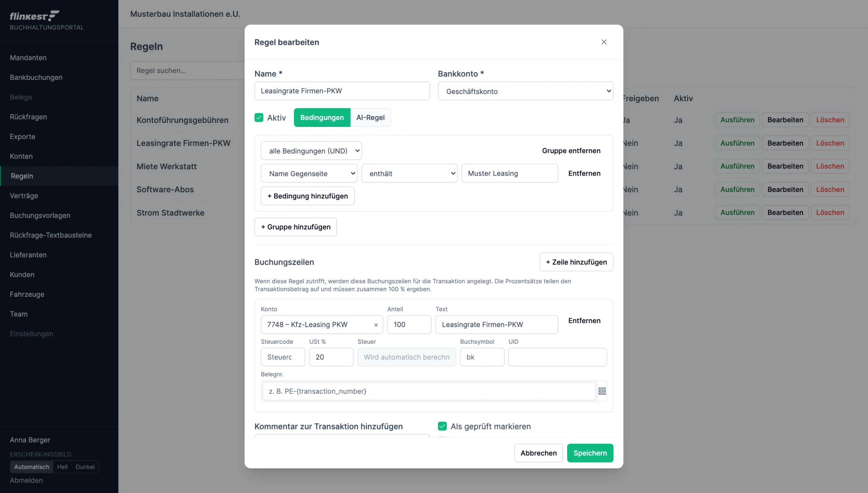Toggle Als geprüft markieren checkbox
Viewport: 868px width, 493px height.
click(442, 426)
